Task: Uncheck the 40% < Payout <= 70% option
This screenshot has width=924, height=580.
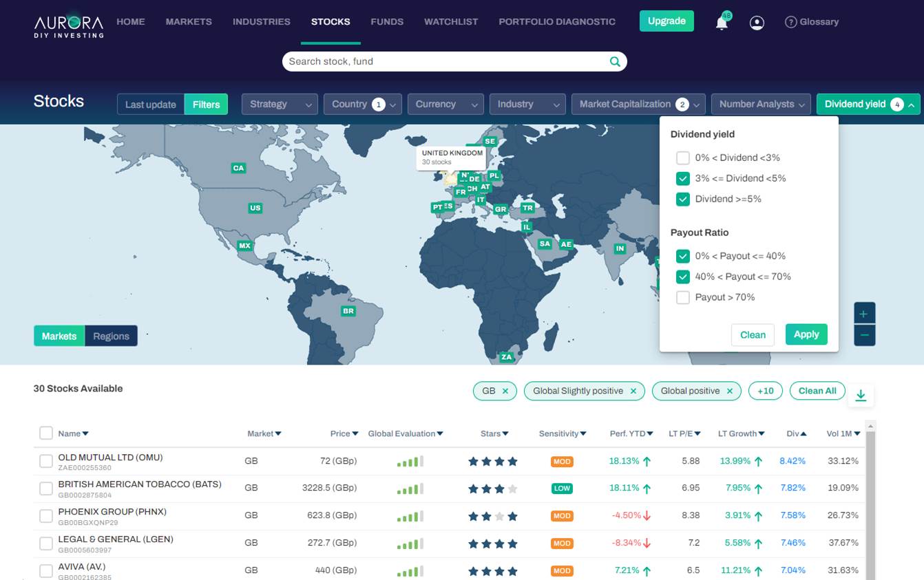Action: (x=683, y=277)
